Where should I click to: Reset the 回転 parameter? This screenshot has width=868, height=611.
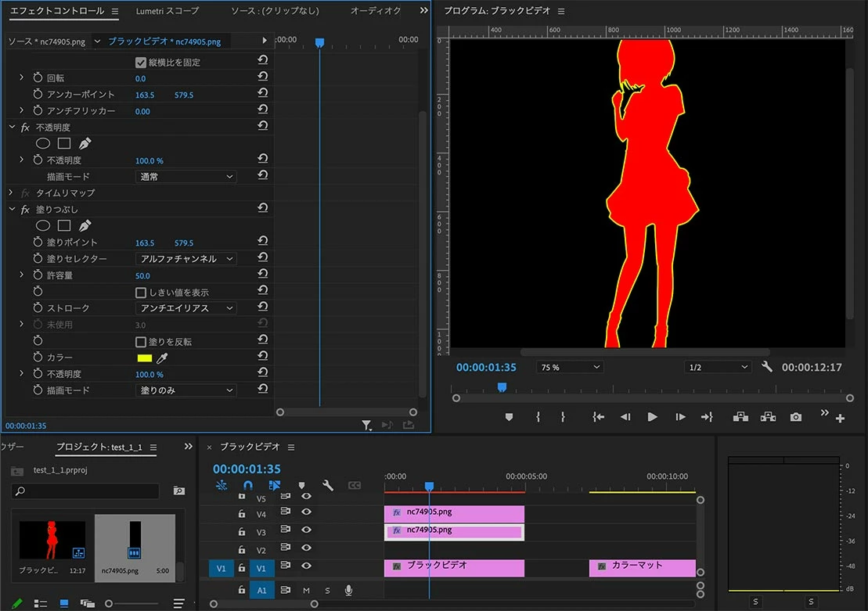point(263,77)
